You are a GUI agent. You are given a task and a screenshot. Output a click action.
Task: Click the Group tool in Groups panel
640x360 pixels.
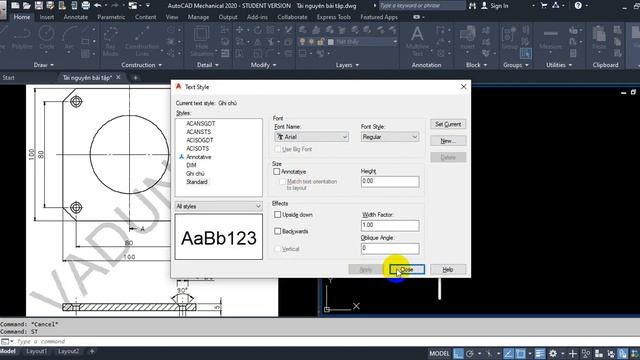click(509, 38)
